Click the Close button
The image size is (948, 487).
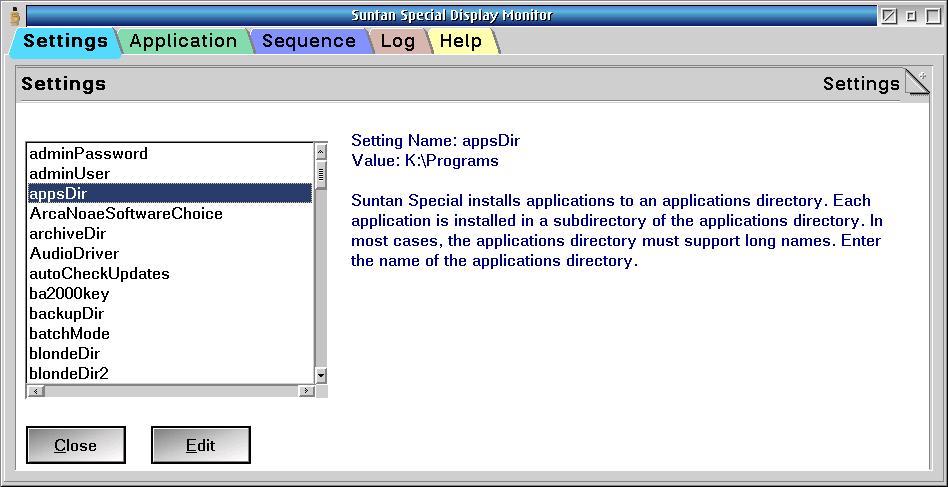(x=76, y=445)
